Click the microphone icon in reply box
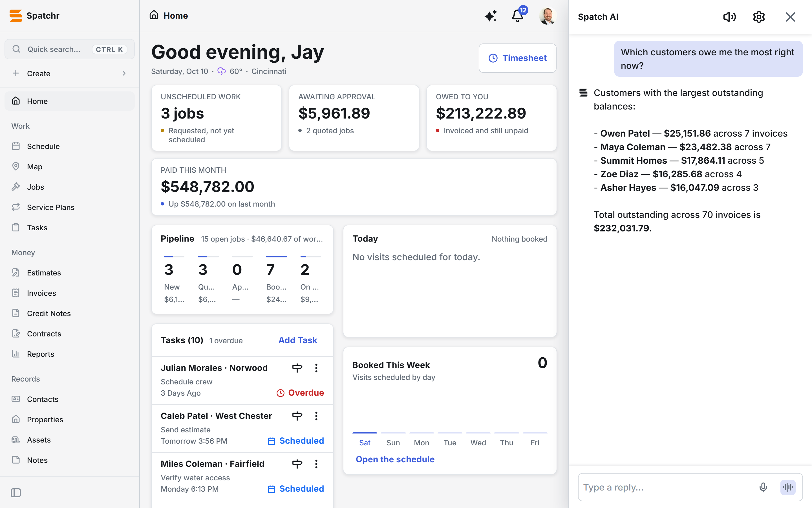This screenshot has width=812, height=508. tap(763, 487)
